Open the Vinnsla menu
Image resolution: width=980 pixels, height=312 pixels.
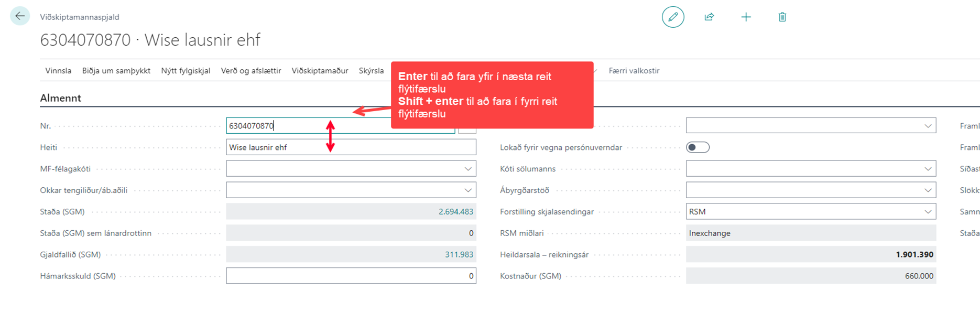click(x=58, y=71)
